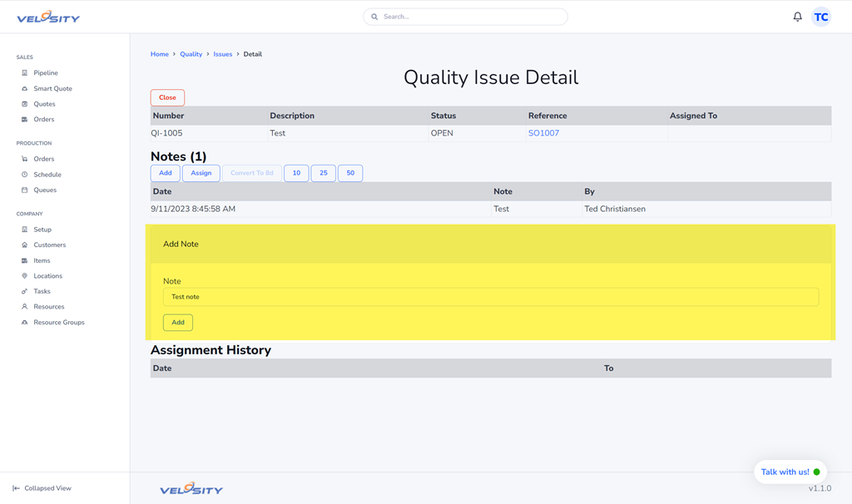Screen dimensions: 852x504
Task: Click the Setup icon
Action: 24,230
